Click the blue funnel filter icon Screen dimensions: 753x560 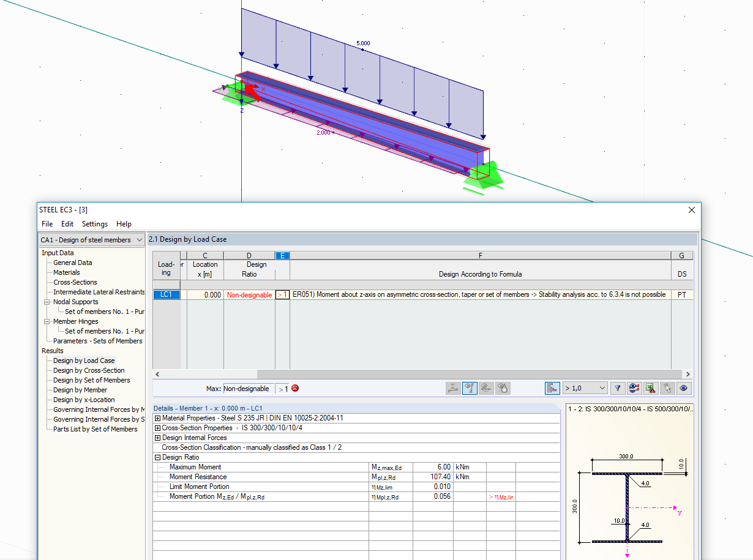[x=618, y=388]
